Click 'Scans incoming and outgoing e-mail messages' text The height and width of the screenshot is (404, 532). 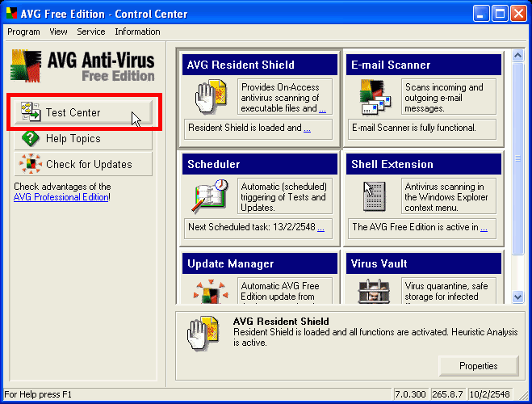point(445,98)
